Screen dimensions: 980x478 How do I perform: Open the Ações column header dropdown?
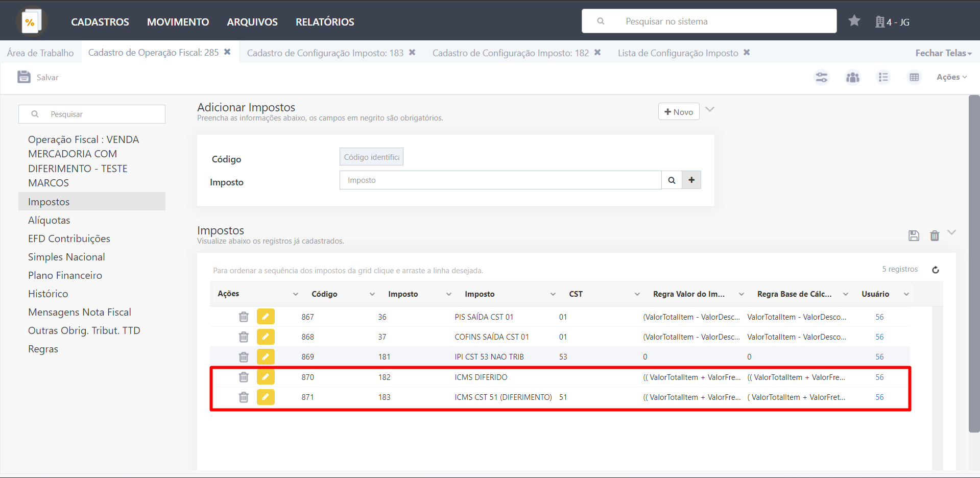click(296, 294)
